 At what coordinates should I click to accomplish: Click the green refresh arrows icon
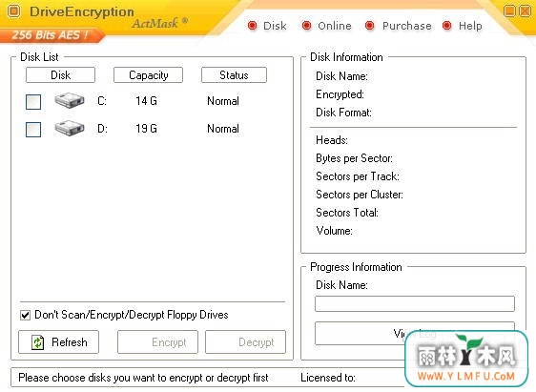(x=37, y=342)
